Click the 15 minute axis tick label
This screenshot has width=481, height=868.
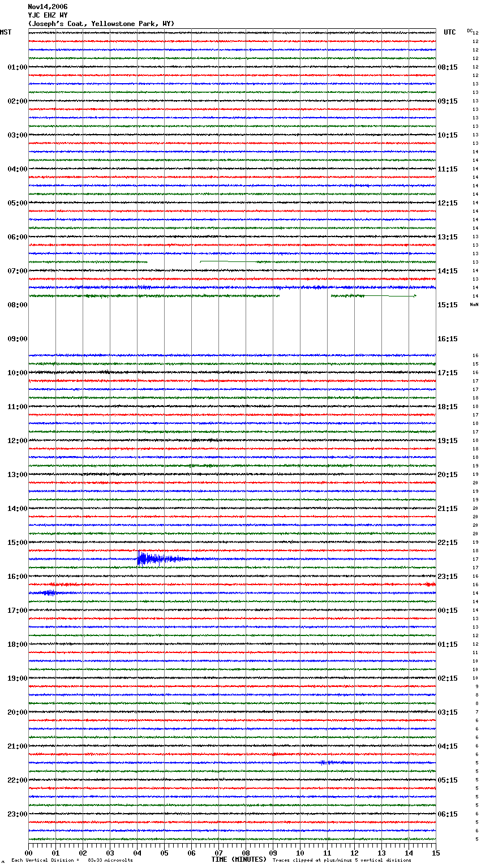(x=436, y=853)
